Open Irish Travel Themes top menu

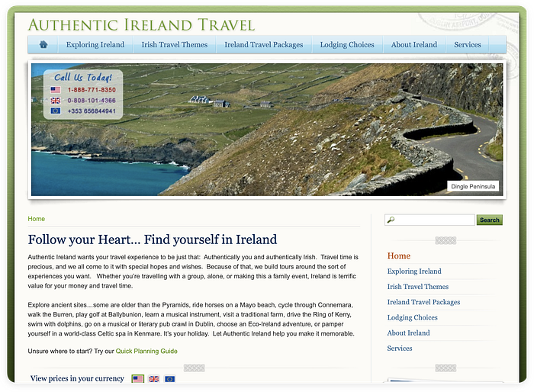tap(175, 45)
